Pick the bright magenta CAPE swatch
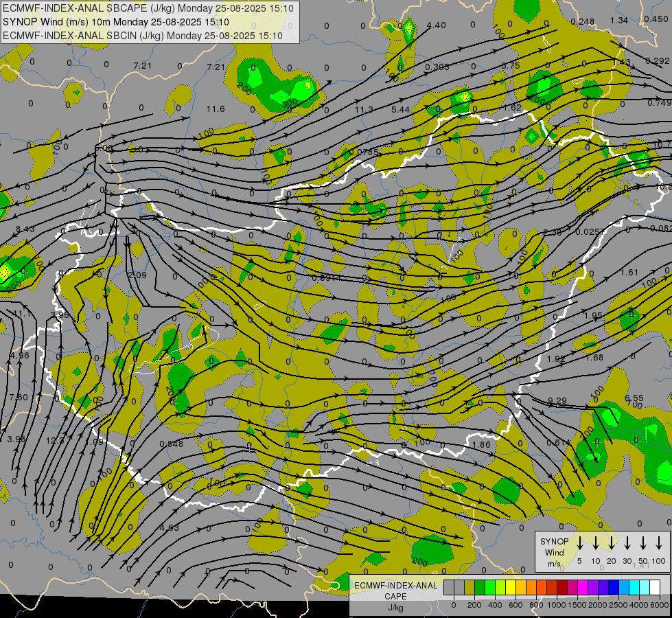672x618 pixels. click(583, 587)
